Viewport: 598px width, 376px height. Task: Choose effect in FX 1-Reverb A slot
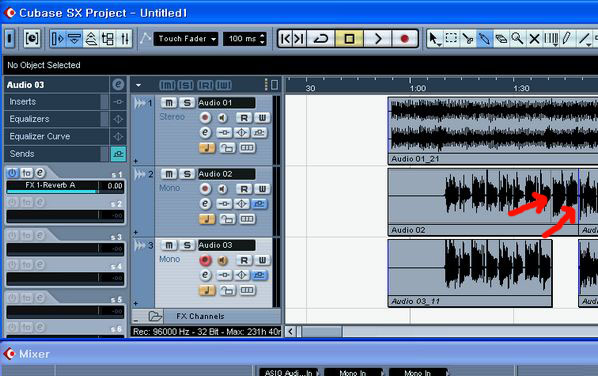pyautogui.click(x=52, y=185)
